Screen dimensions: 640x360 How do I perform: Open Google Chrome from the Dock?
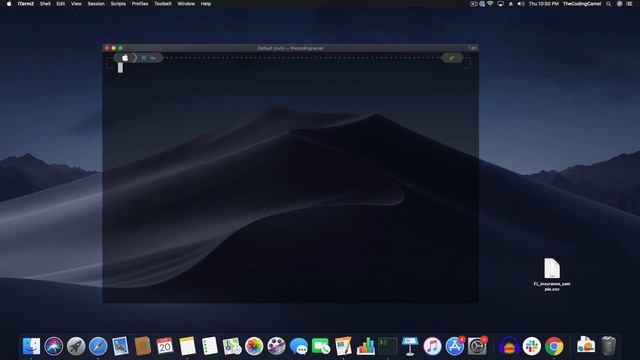coord(554,347)
